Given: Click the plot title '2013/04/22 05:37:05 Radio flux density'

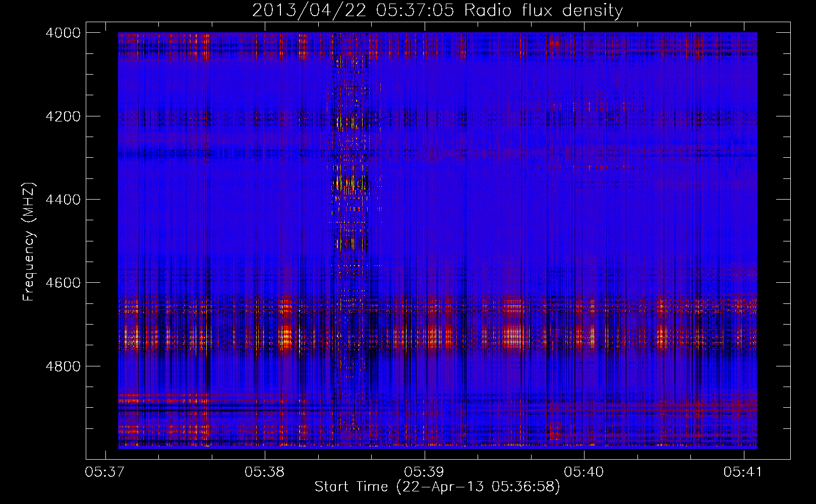Looking at the screenshot, I should (437, 11).
